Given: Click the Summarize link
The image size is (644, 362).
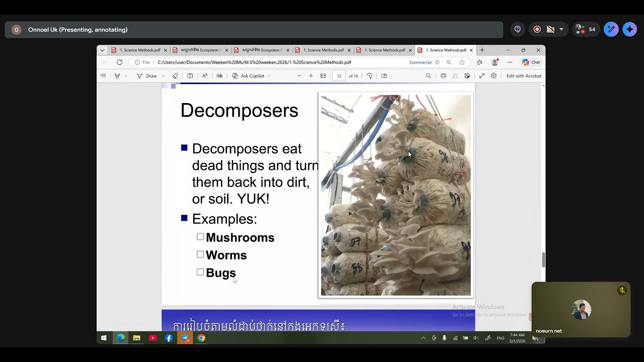Looking at the screenshot, I should point(420,62).
